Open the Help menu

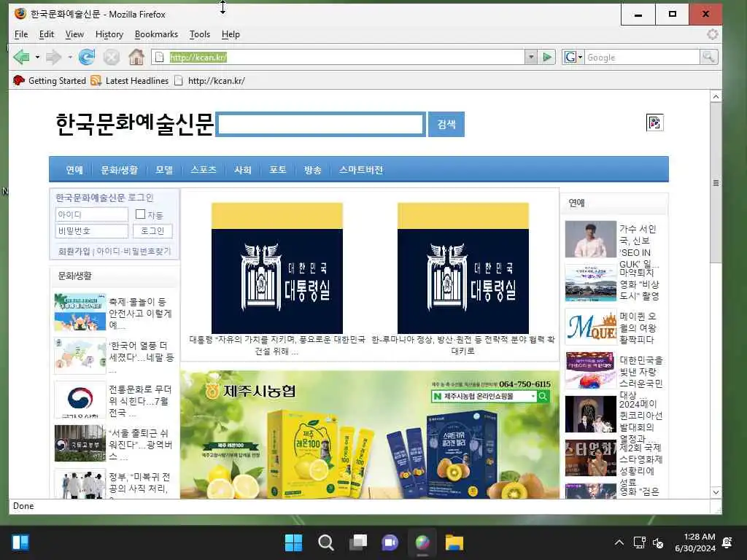pyautogui.click(x=231, y=34)
